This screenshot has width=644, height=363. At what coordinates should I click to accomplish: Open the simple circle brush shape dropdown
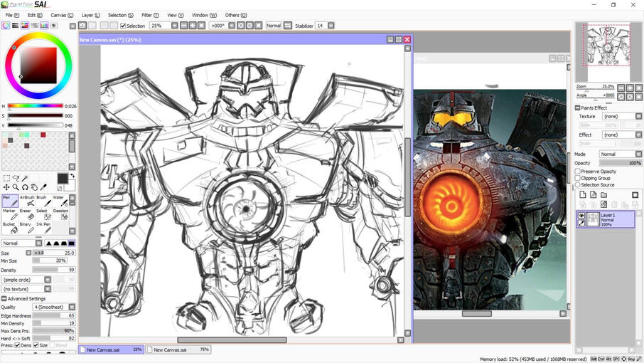(47, 280)
